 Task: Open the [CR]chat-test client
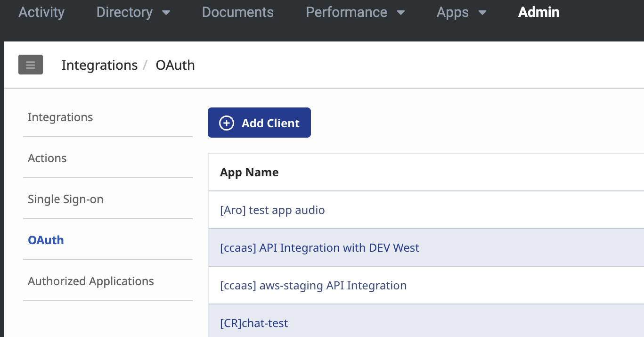[254, 323]
